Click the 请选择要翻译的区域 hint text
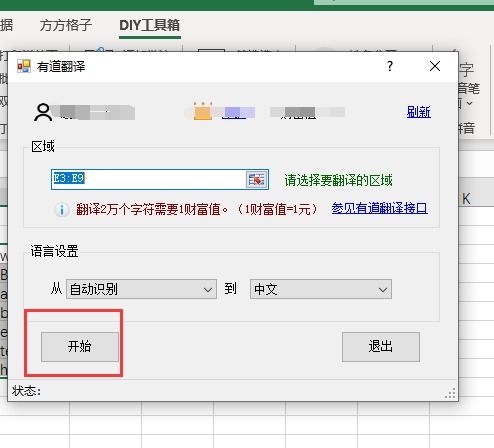The width and height of the screenshot is (494, 448). pyautogui.click(x=338, y=180)
